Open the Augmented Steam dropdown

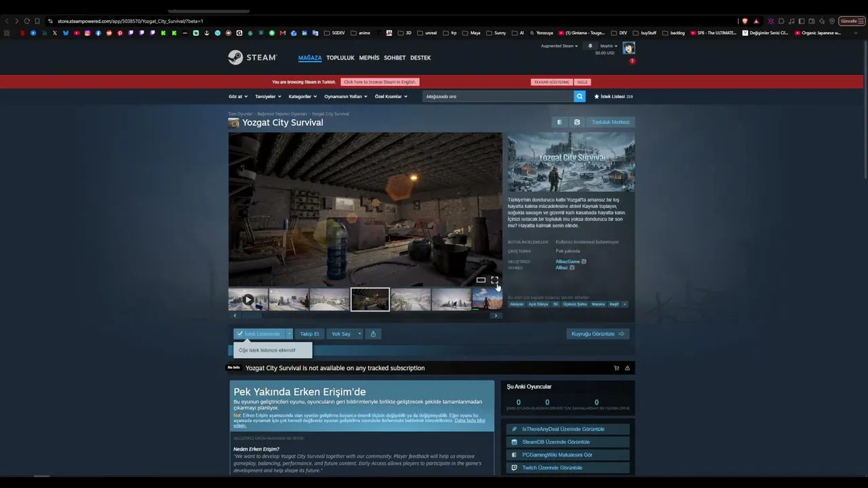559,46
